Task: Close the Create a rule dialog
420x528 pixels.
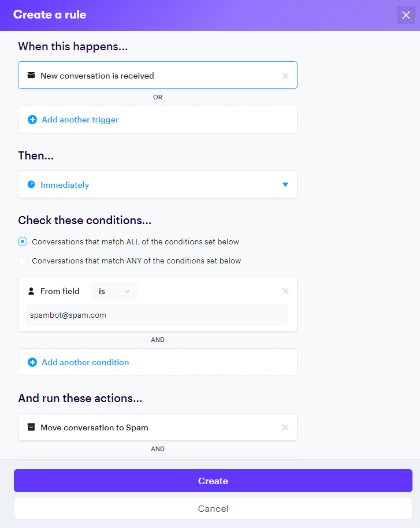Action: click(406, 15)
